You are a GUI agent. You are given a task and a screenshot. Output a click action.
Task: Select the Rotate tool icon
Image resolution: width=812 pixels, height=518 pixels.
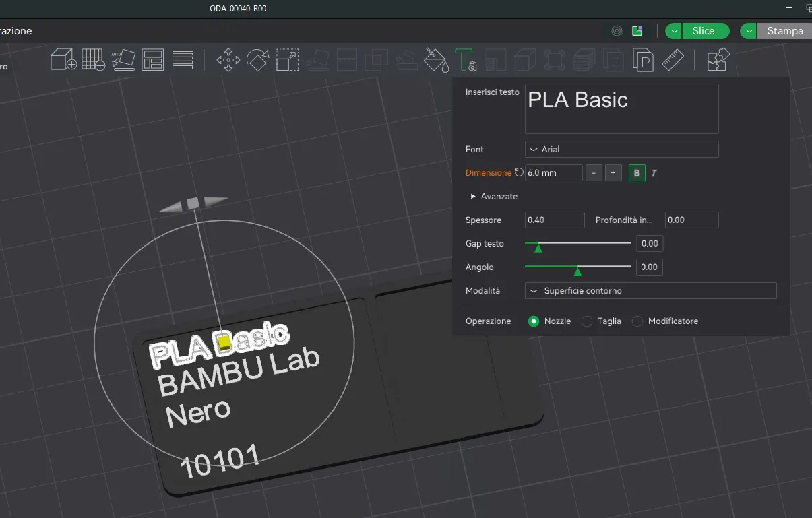tap(257, 59)
